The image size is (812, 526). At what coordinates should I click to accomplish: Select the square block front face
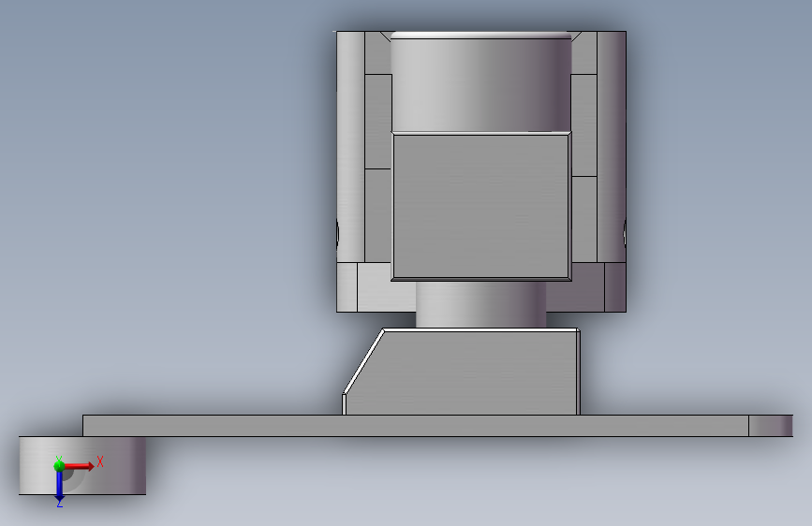click(x=481, y=206)
